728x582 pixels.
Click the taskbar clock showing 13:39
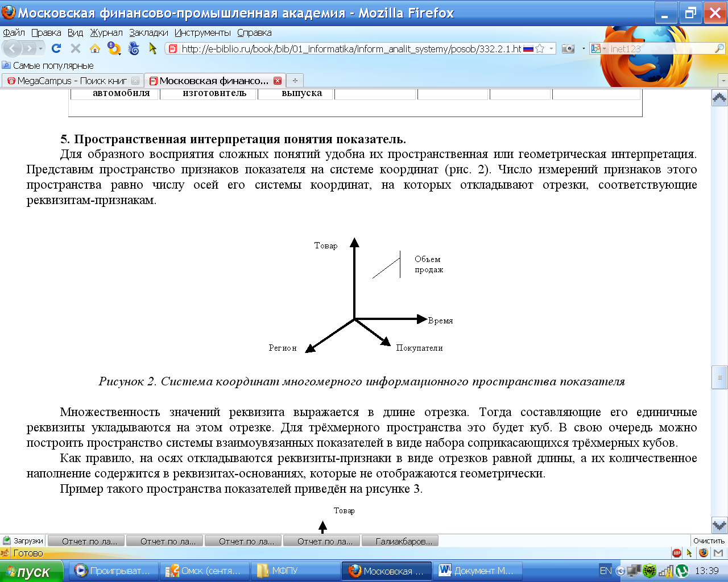pyautogui.click(x=707, y=571)
